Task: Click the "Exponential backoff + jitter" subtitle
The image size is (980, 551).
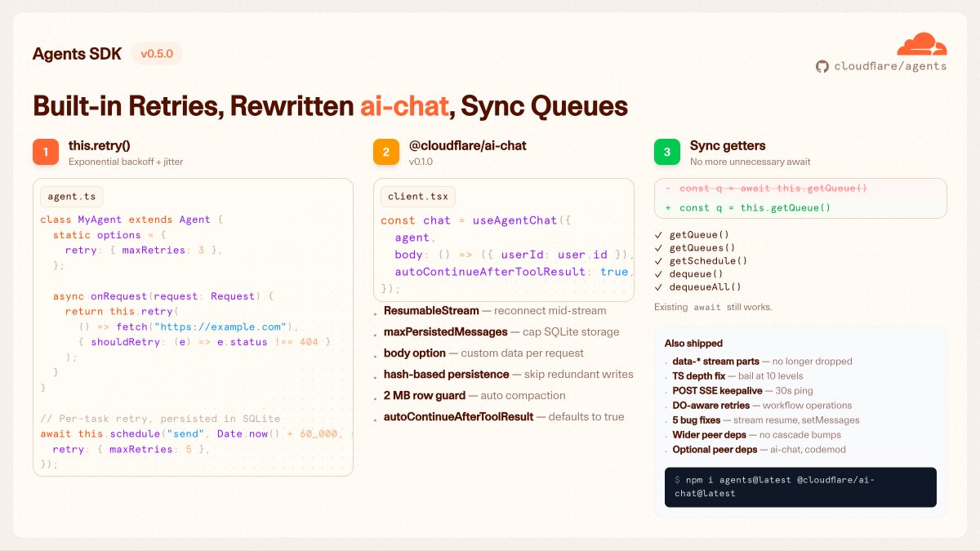Action: (x=126, y=162)
